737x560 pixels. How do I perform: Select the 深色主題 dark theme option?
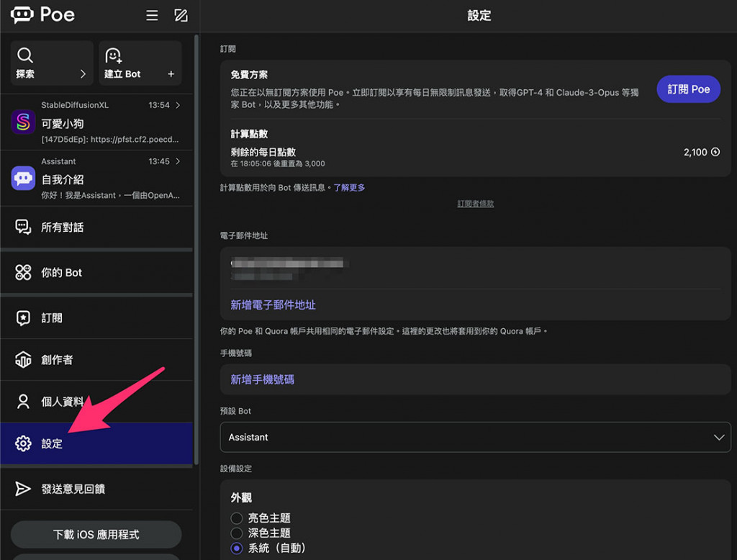tap(236, 533)
